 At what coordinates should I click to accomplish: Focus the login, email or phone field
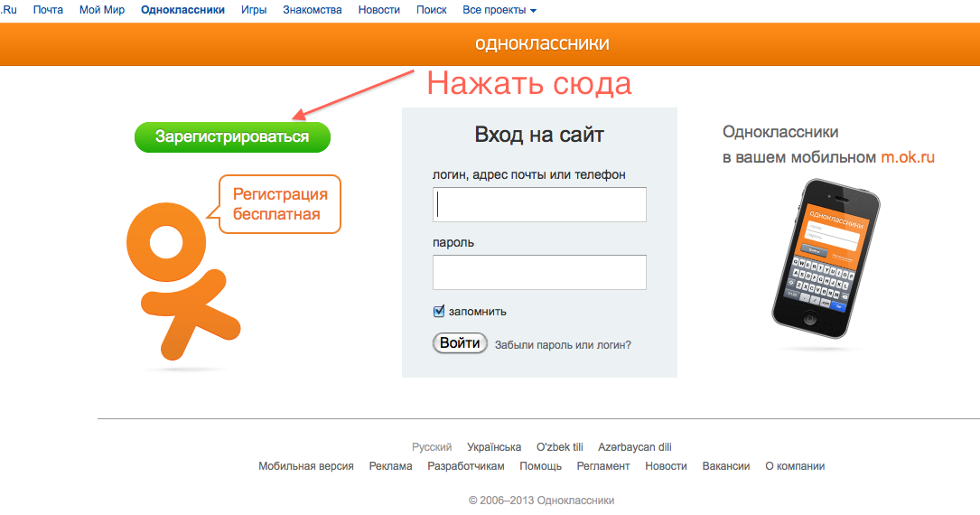(539, 204)
